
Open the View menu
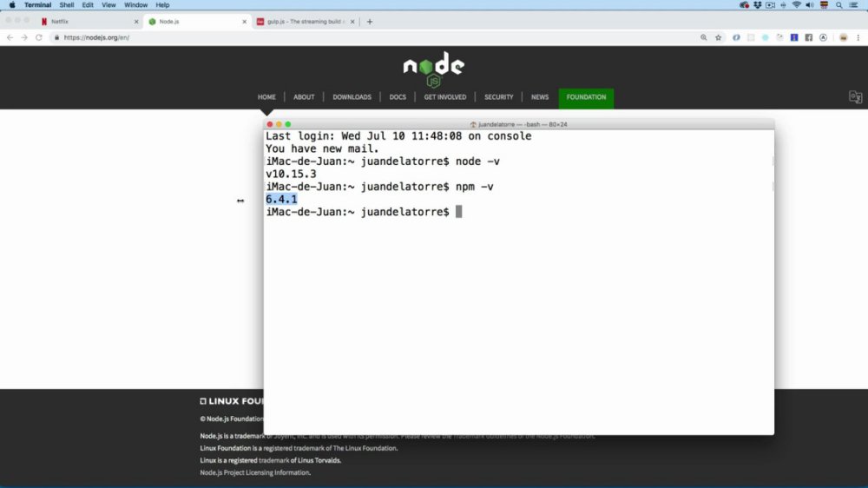[108, 5]
